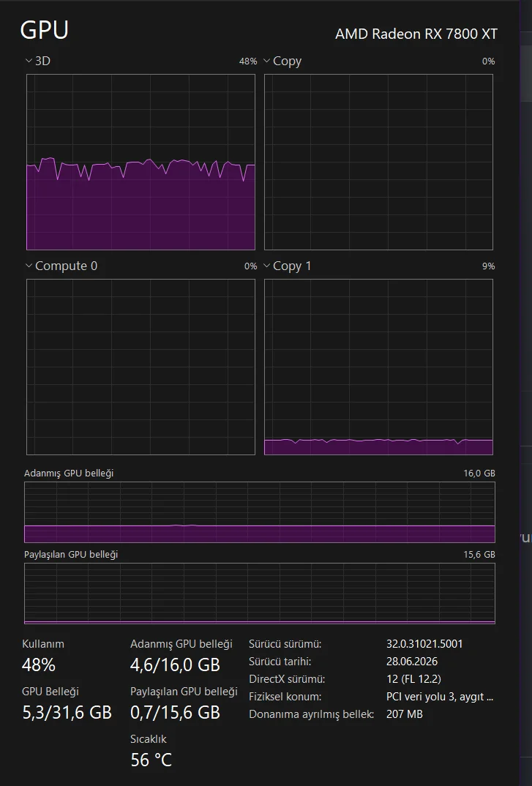The image size is (532, 786).
Task: Click the Compute 0 graph area
Action: [141, 367]
